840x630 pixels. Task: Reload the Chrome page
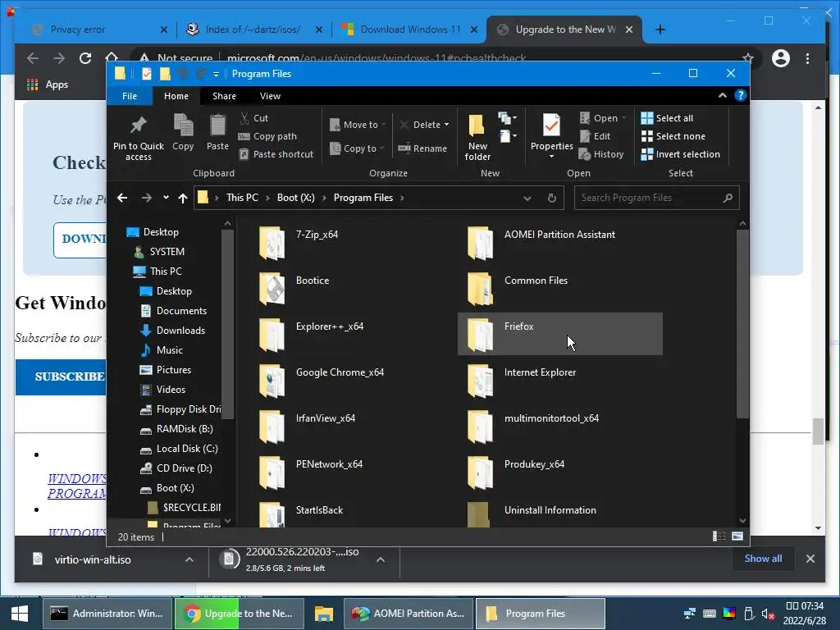coord(85,58)
